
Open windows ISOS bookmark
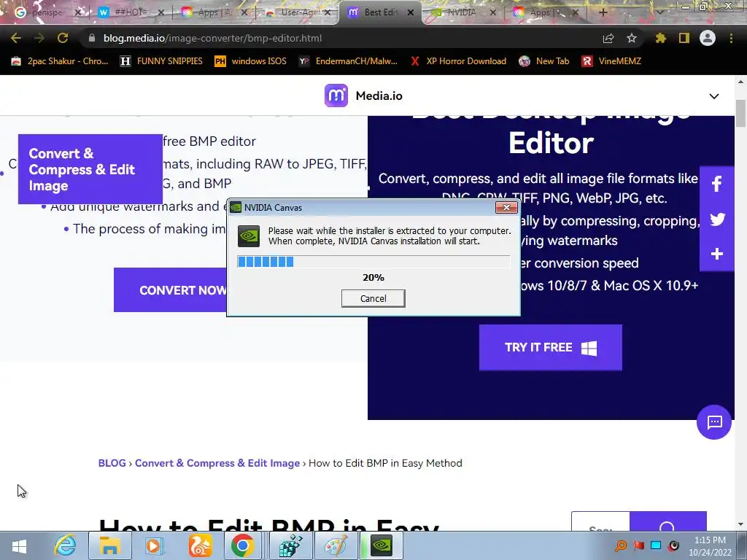tap(251, 61)
